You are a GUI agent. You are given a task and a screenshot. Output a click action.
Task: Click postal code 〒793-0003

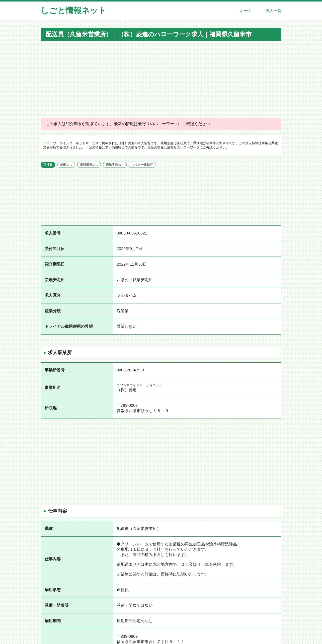127,406
